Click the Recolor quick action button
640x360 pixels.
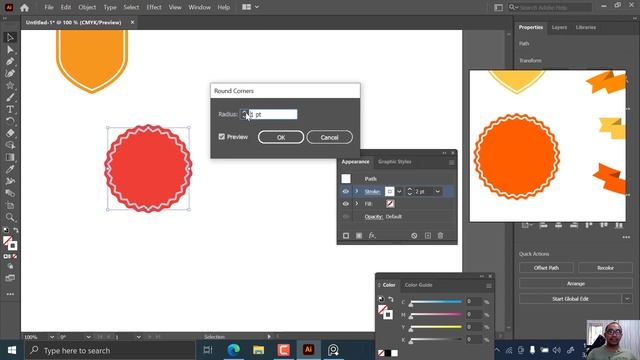click(605, 268)
